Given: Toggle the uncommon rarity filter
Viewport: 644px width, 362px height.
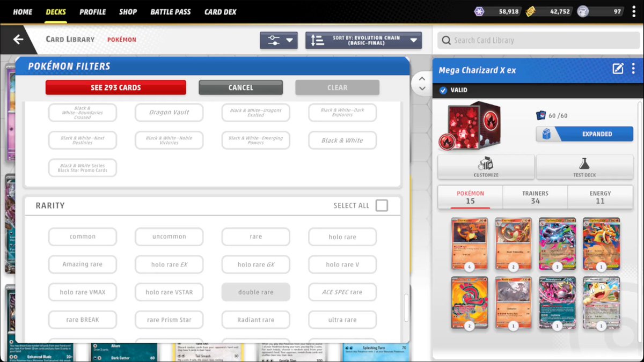Looking at the screenshot, I should (169, 237).
